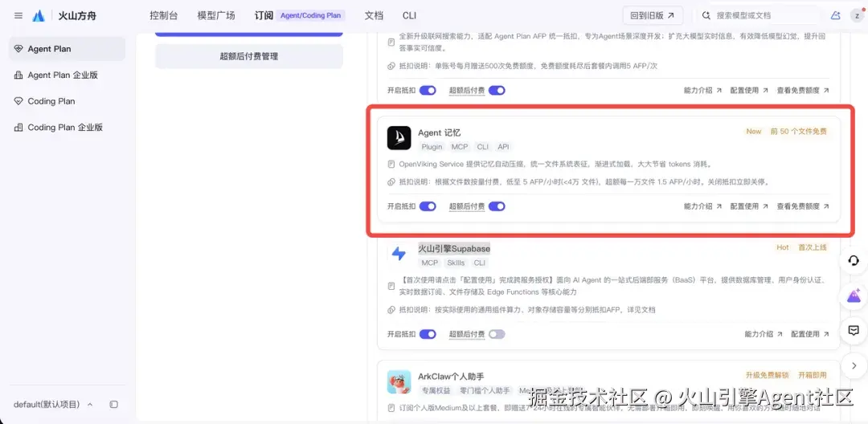Click the Agent Plan 企业版 building icon
This screenshot has height=424, width=868.
(18, 75)
